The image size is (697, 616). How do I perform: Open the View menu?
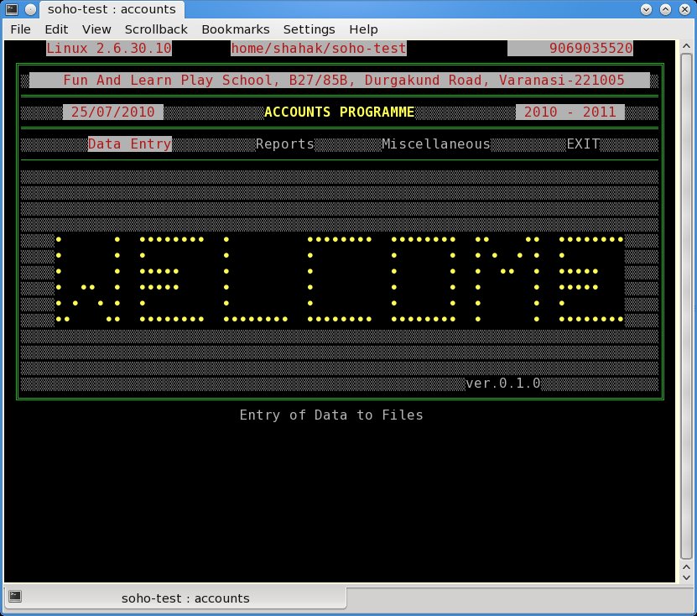tap(96, 29)
